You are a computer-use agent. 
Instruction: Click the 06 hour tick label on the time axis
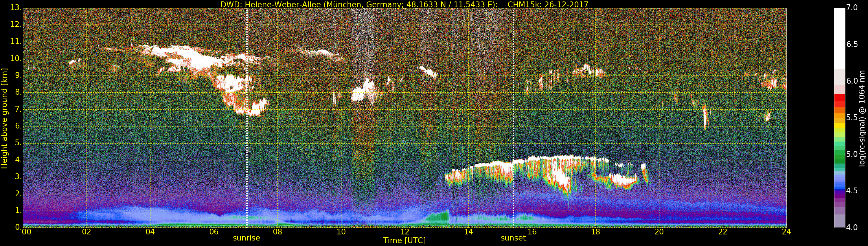pyautogui.click(x=214, y=232)
